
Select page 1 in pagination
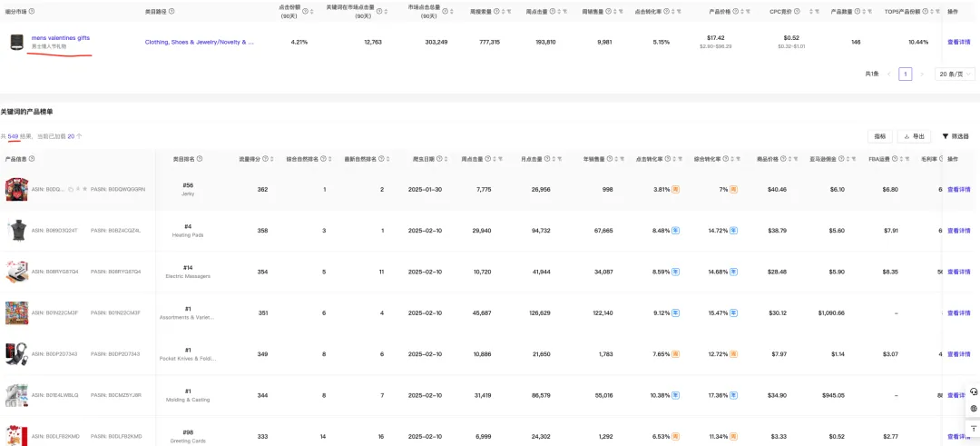point(905,74)
